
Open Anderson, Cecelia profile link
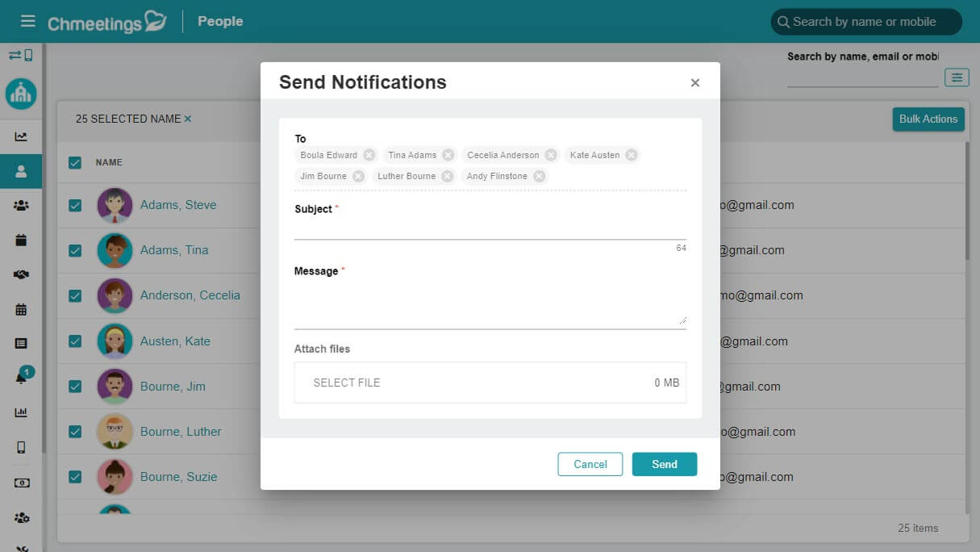pyautogui.click(x=190, y=295)
